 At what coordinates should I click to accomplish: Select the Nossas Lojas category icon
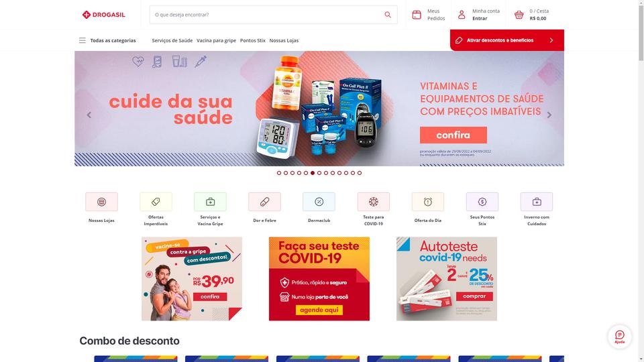pyautogui.click(x=101, y=202)
